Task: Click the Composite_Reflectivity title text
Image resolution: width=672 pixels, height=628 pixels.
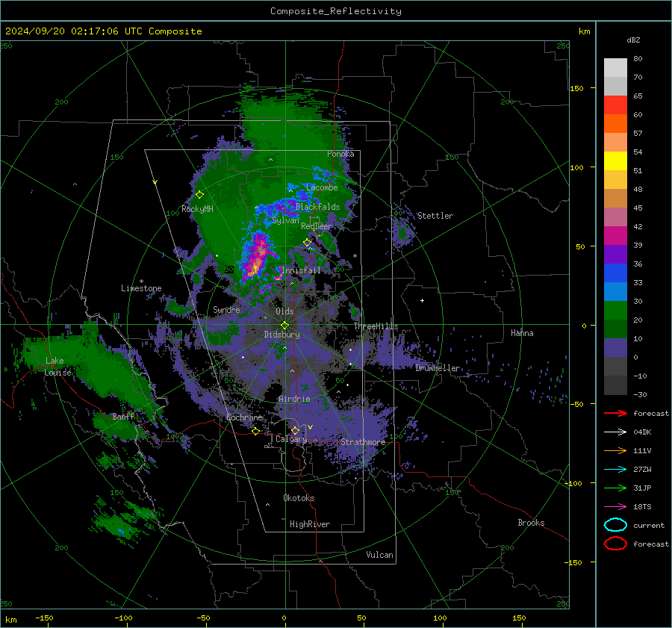Action: [x=336, y=11]
